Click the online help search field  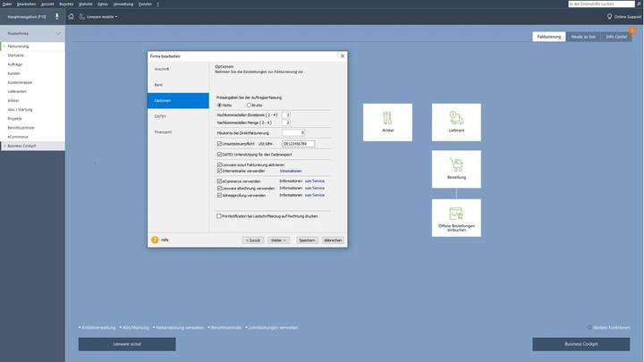coord(602,4)
